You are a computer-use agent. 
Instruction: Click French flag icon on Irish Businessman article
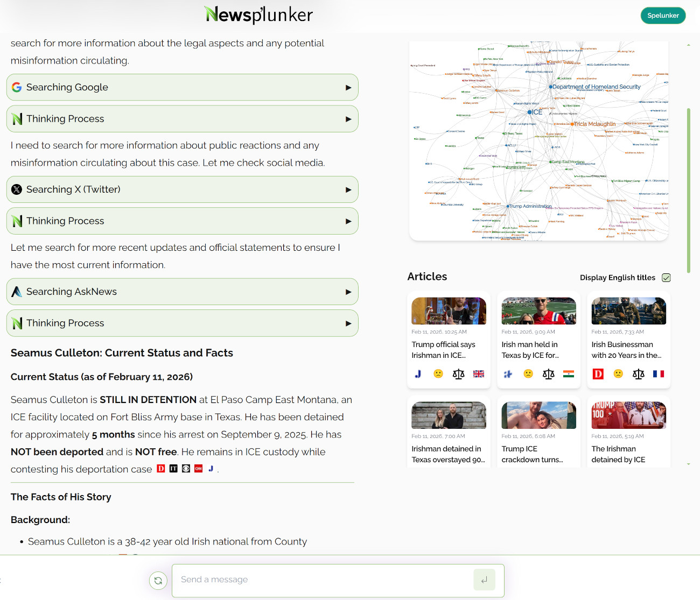(659, 374)
